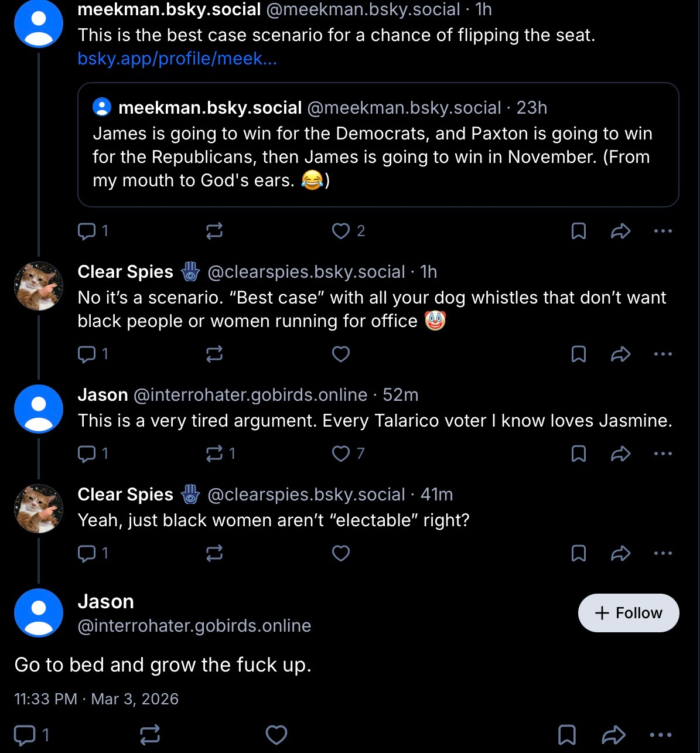
Task: Repost Jason's Talarico voter reply
Action: click(214, 454)
